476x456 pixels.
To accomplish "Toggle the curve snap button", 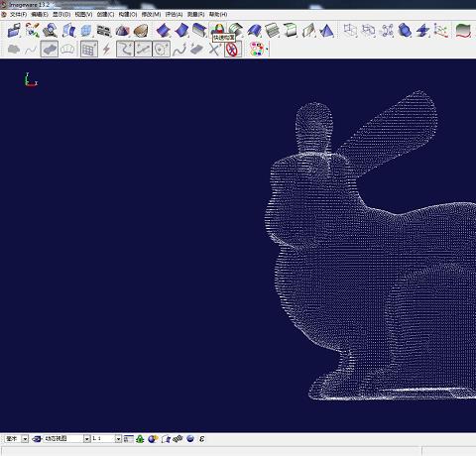I will (x=125, y=50).
